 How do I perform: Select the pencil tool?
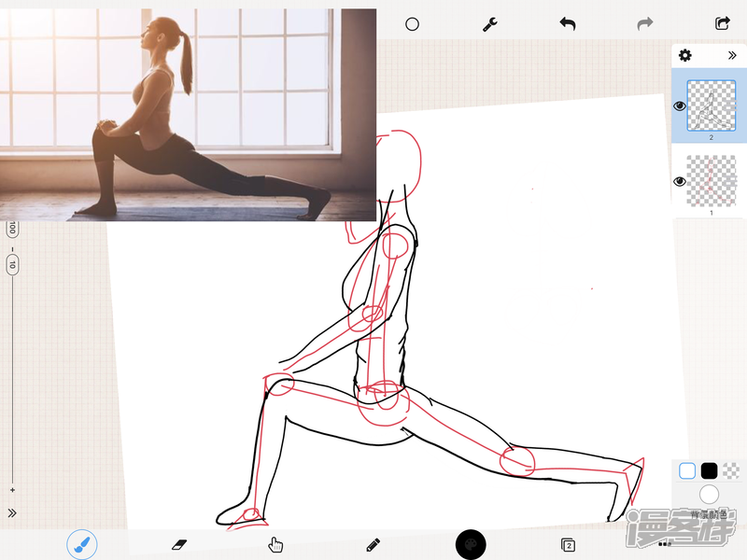[373, 544]
